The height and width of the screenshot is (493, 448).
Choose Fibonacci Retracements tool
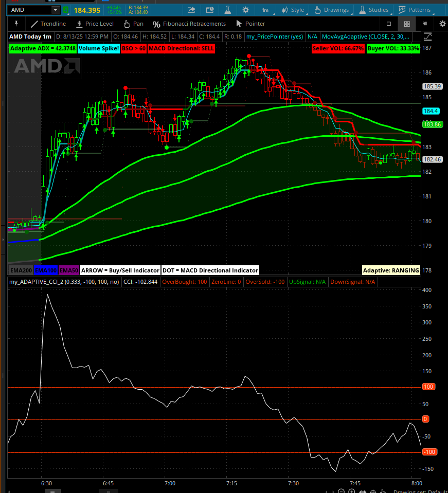click(x=189, y=24)
